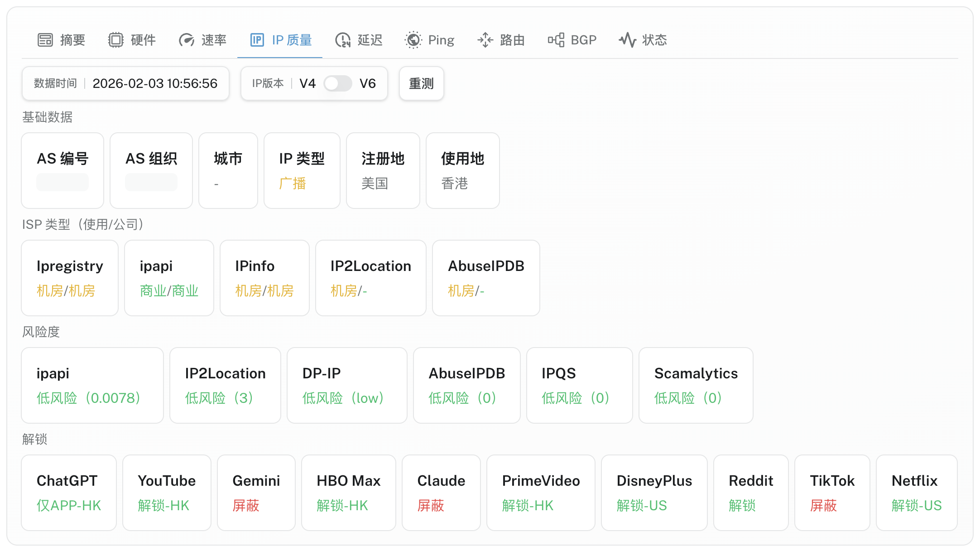The image size is (980, 551).
Task: Click the speedometer icon for 速率
Action: tap(186, 40)
